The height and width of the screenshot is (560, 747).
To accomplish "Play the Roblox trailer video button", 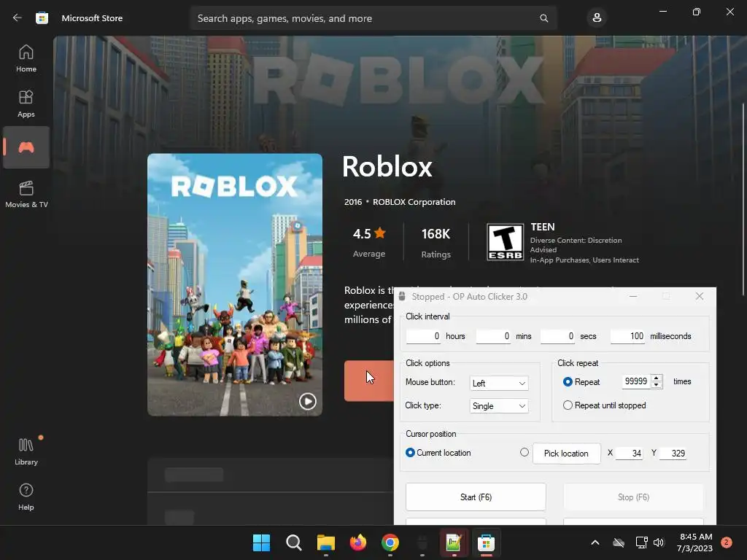I will [307, 402].
